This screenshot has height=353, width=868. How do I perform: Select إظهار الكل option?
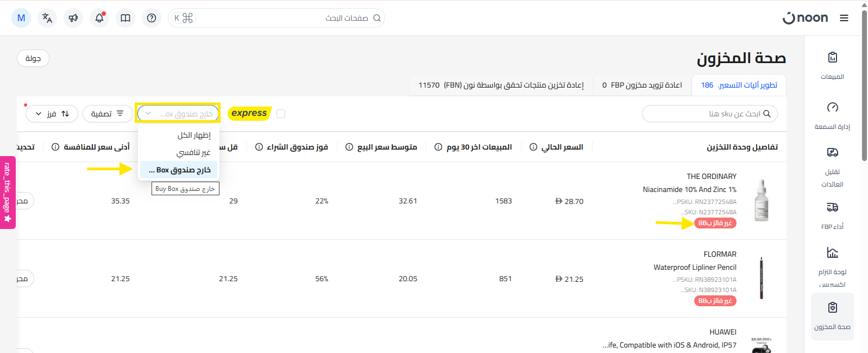point(179,135)
